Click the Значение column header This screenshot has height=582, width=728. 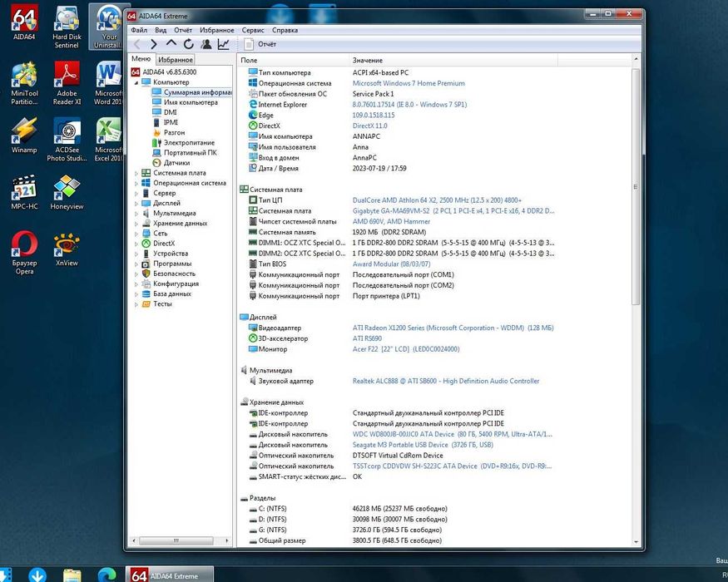[x=453, y=61]
